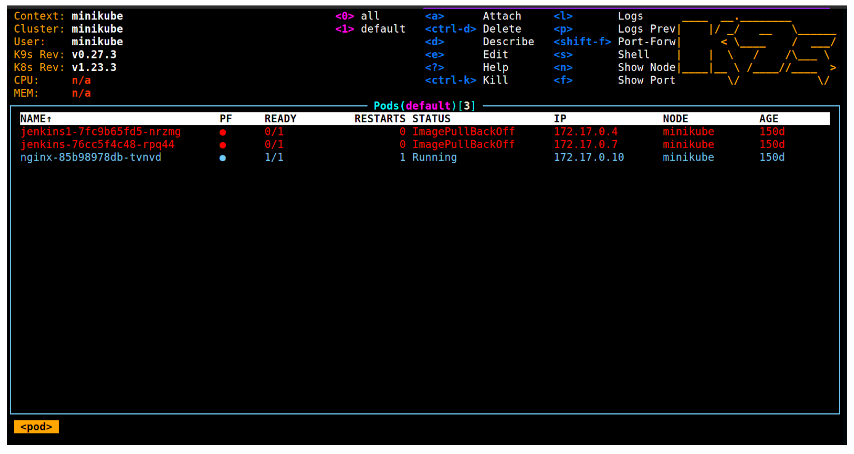Click the RESTARTS column header
854x454 pixels.
[380, 119]
